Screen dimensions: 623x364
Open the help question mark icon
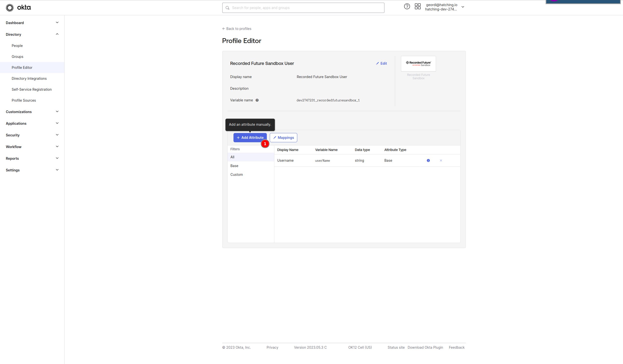coord(407,7)
